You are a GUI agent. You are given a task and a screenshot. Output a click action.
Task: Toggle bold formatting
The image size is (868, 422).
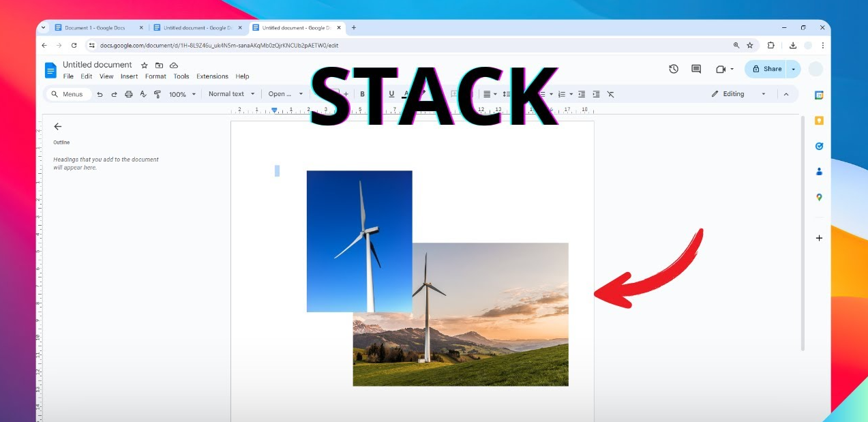point(362,94)
